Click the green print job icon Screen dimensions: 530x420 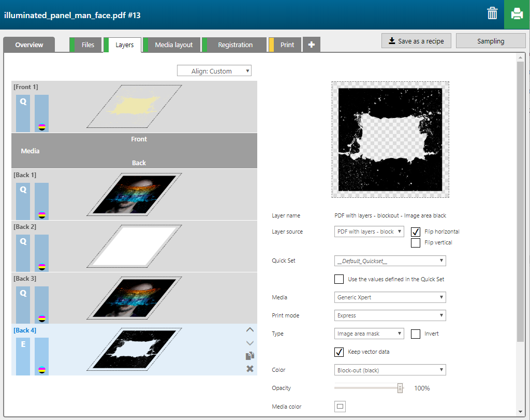point(517,14)
